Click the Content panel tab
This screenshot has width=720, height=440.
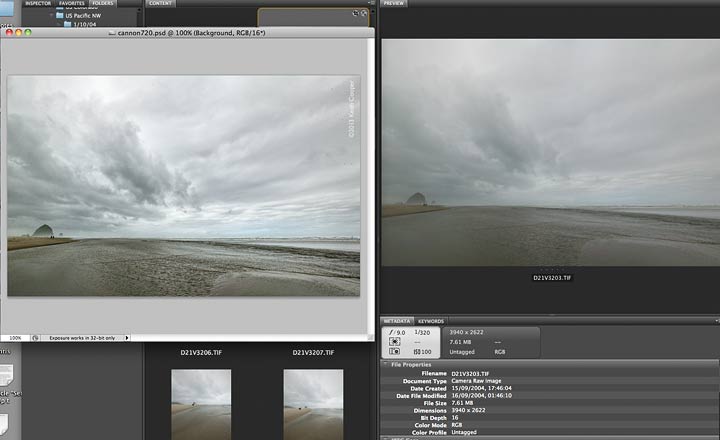coord(160,3)
